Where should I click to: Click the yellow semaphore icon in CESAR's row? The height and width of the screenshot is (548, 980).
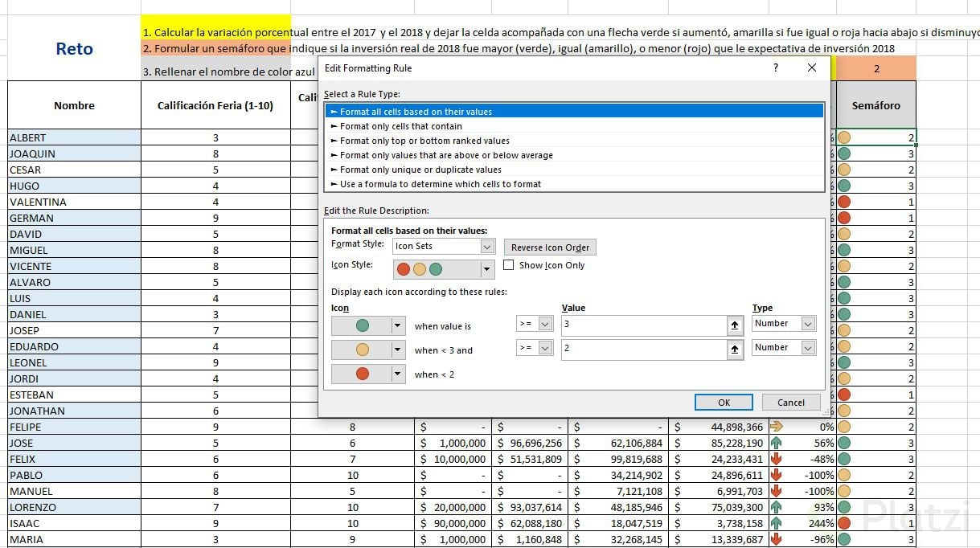[x=844, y=170]
